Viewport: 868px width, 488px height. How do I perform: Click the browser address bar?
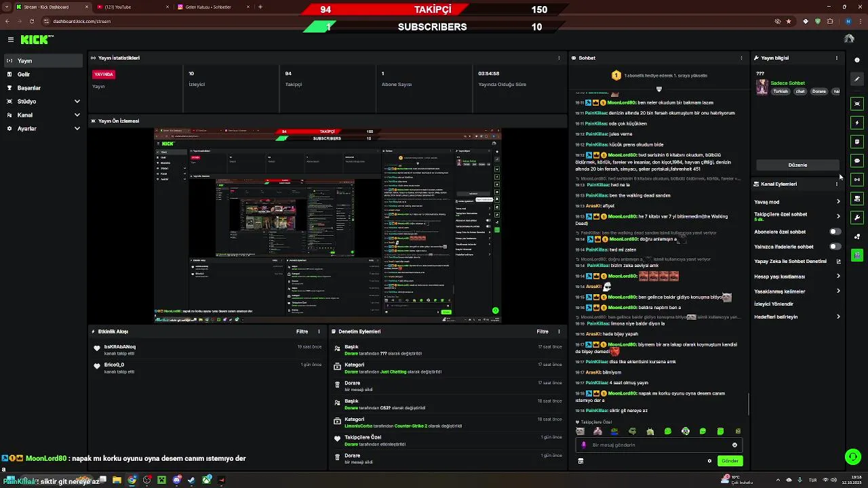point(407,21)
